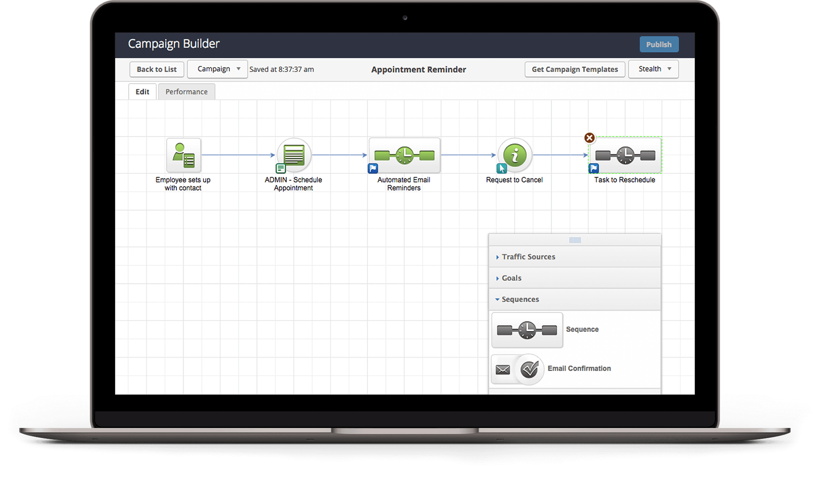Click the Request to Cancel goal icon
828x504 pixels.
515,155
